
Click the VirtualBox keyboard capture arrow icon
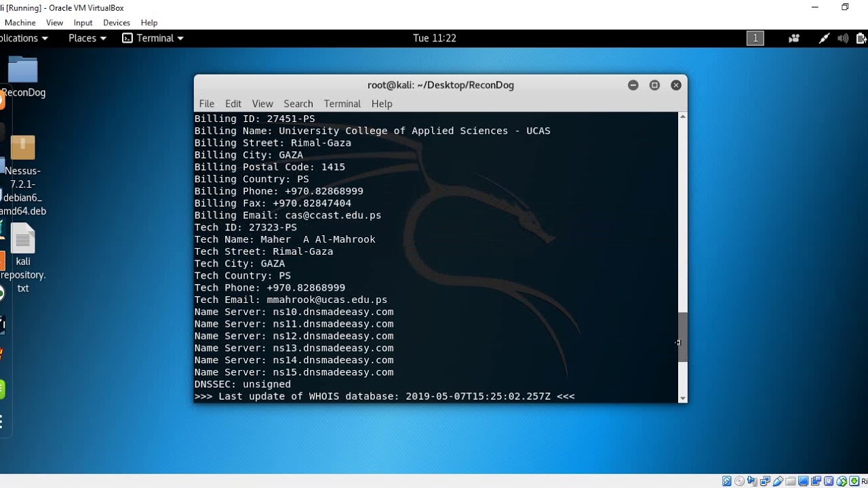pos(854,481)
